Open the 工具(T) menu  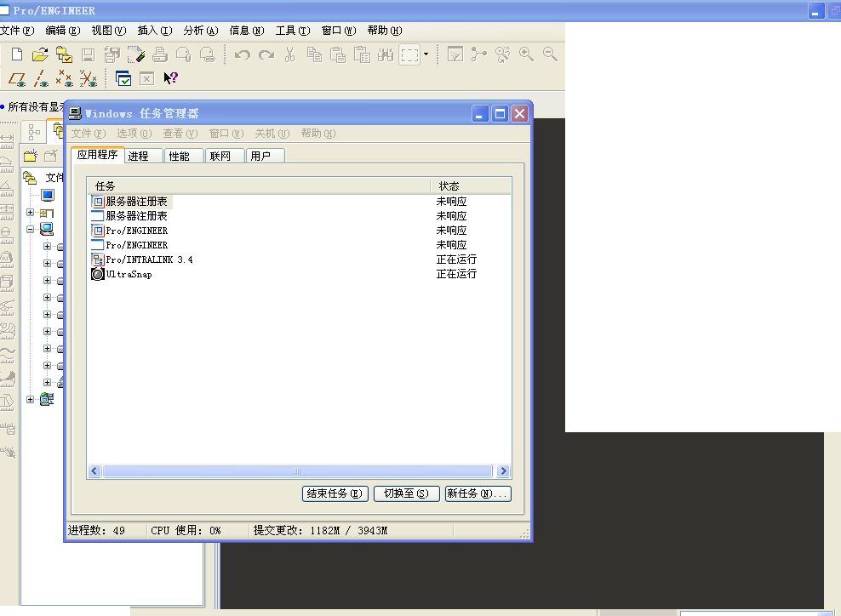pyautogui.click(x=293, y=31)
